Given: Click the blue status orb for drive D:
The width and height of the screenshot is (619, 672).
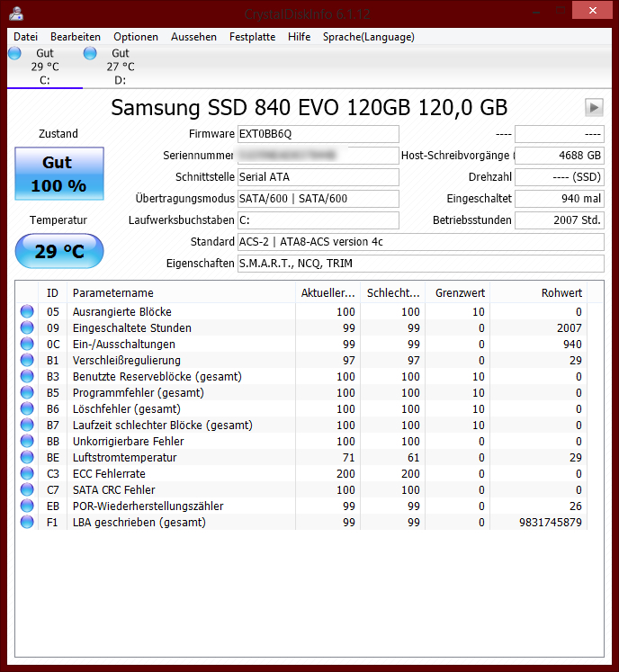Looking at the screenshot, I should pyautogui.click(x=90, y=54).
